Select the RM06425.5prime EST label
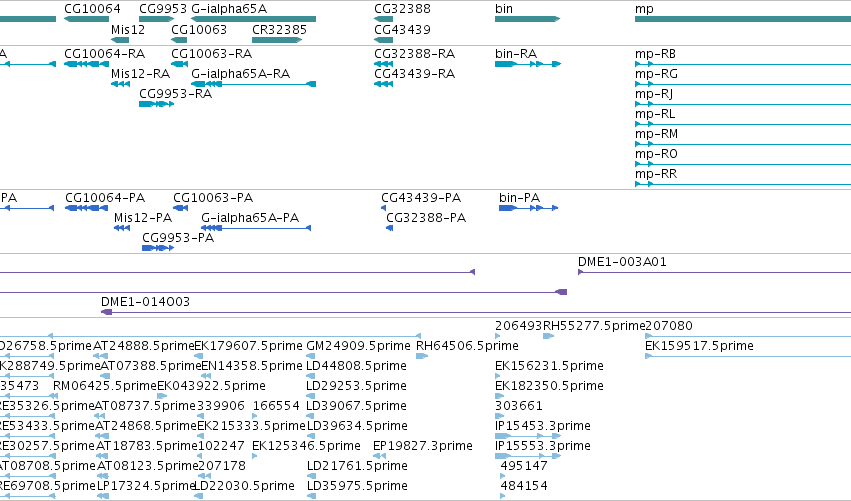This screenshot has width=851, height=501. tap(105, 386)
